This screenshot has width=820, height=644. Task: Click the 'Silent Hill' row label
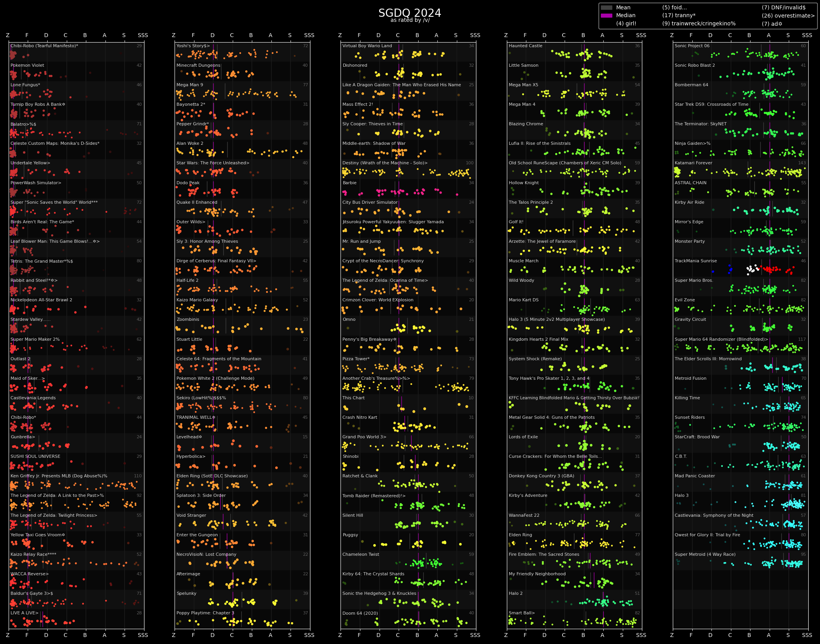coord(353,515)
